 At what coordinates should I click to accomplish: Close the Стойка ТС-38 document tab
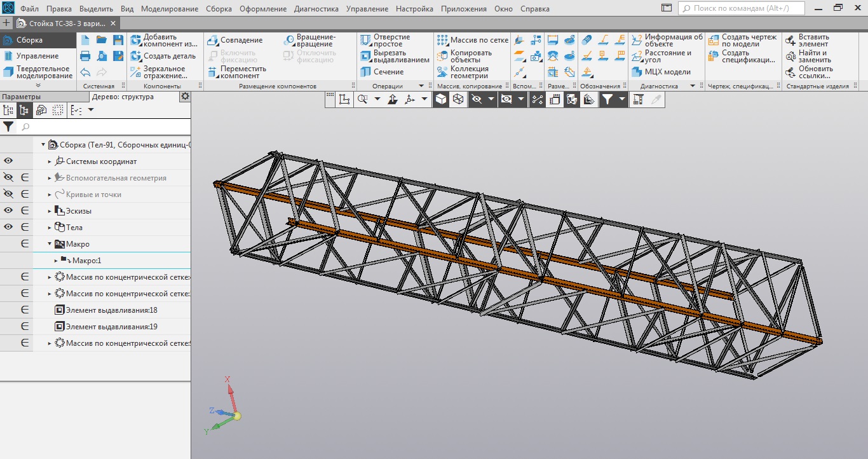(x=113, y=23)
